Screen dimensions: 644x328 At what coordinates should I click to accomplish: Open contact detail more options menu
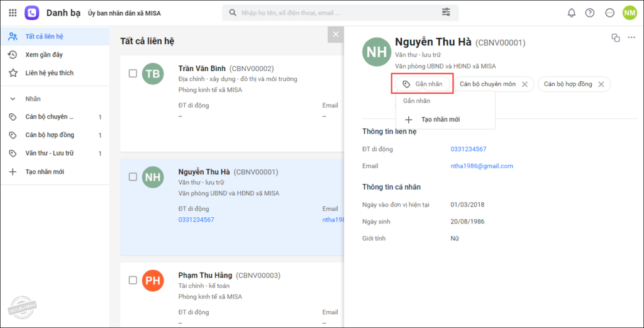click(631, 38)
